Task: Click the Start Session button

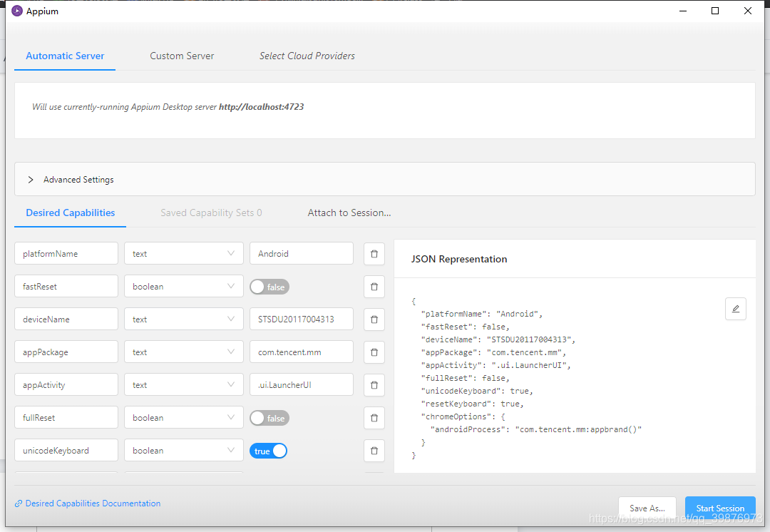Action: click(720, 508)
